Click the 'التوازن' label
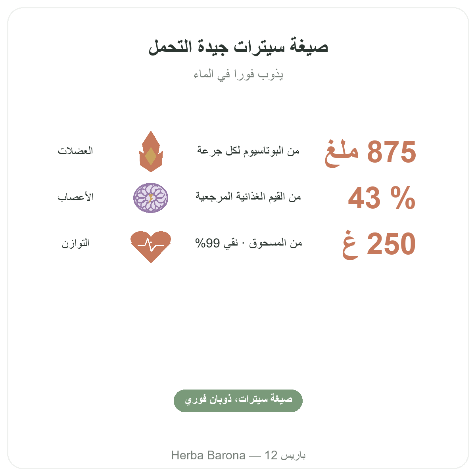Image resolution: width=476 pixels, height=476 pixels. point(75,243)
